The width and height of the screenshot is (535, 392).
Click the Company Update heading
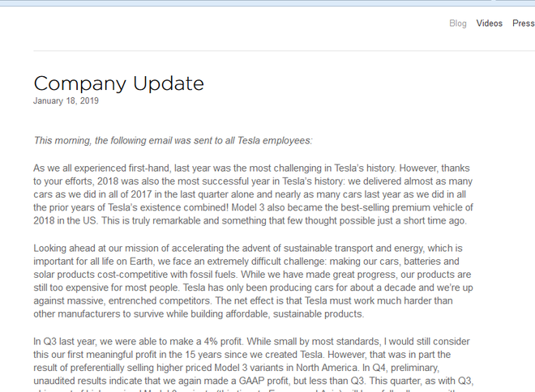118,83
